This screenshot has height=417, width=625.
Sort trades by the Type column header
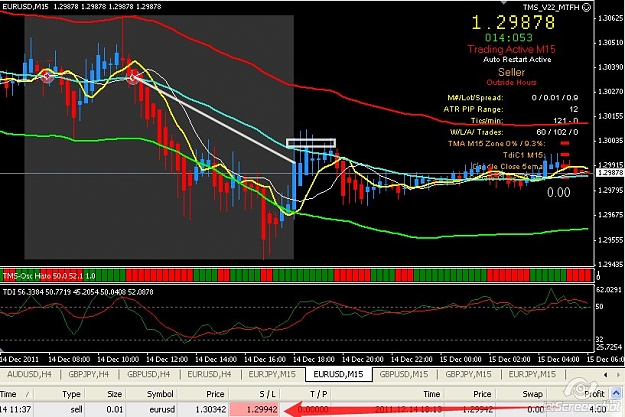(71, 394)
